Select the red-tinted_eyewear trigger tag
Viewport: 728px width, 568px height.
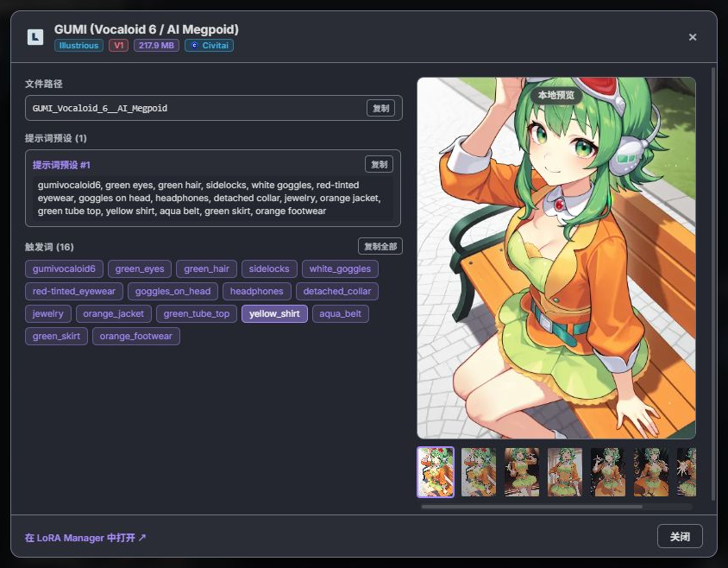[x=74, y=292]
